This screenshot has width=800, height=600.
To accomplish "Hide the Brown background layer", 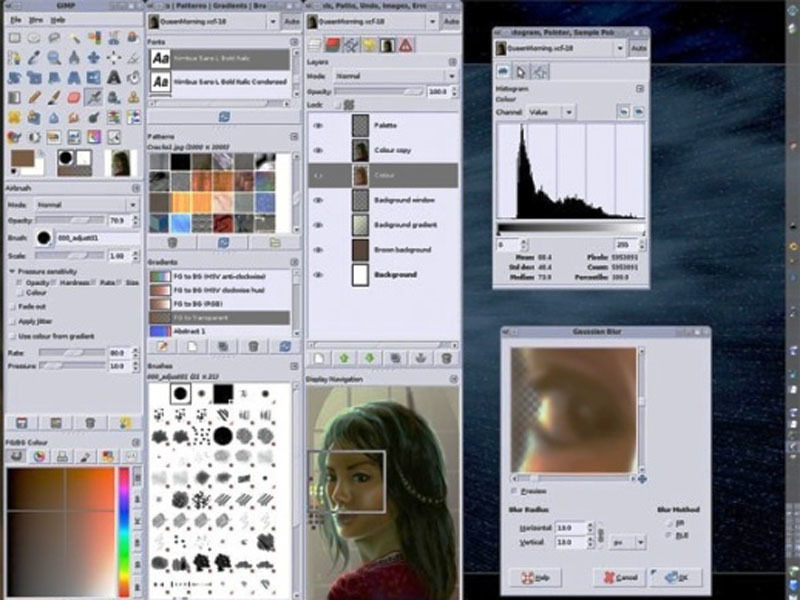I will (x=318, y=250).
